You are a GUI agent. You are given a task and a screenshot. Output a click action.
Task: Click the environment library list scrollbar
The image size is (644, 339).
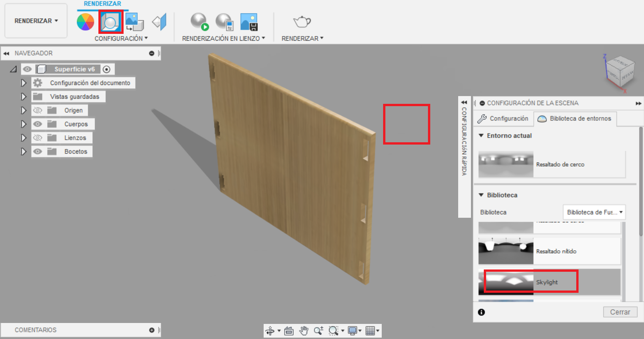pyautogui.click(x=623, y=261)
